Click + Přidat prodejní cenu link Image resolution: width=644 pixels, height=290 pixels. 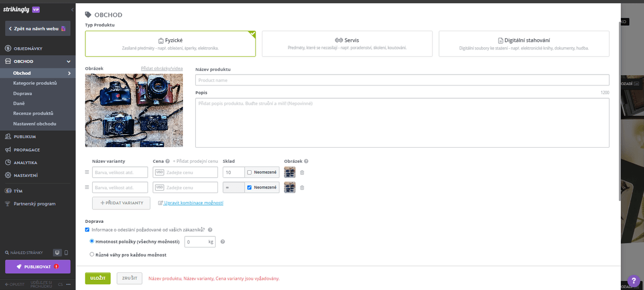(195, 161)
